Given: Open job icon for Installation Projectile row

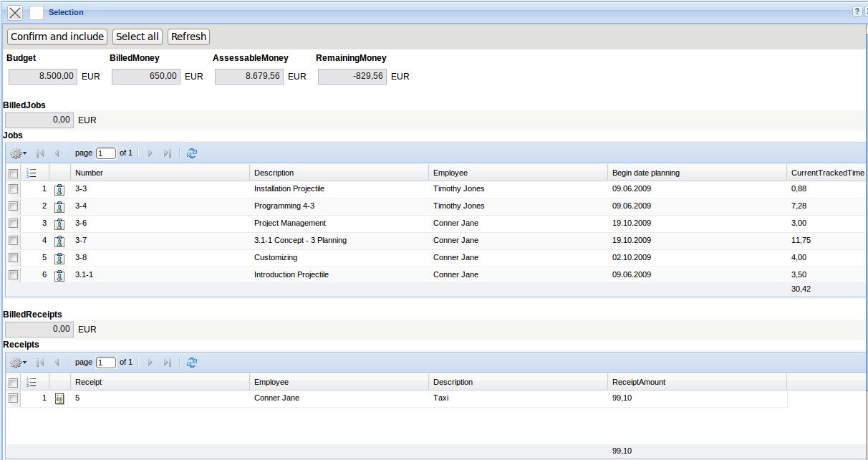Looking at the screenshot, I should [60, 189].
